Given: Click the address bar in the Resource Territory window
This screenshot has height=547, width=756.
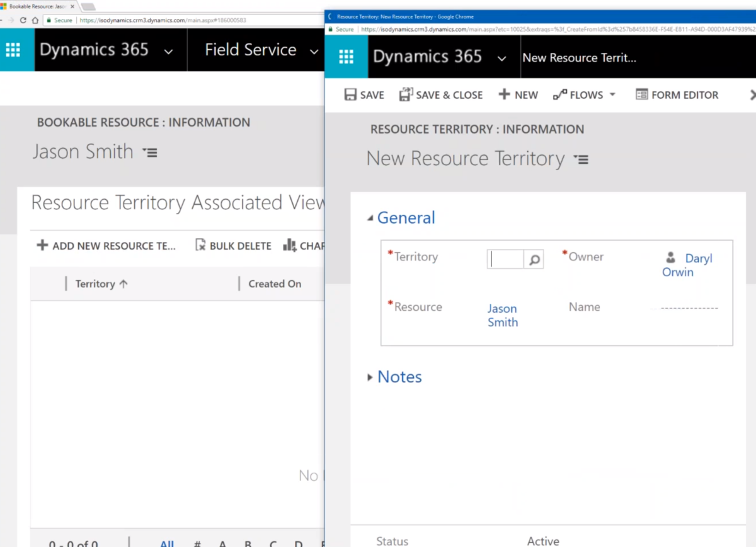Looking at the screenshot, I should pyautogui.click(x=541, y=29).
